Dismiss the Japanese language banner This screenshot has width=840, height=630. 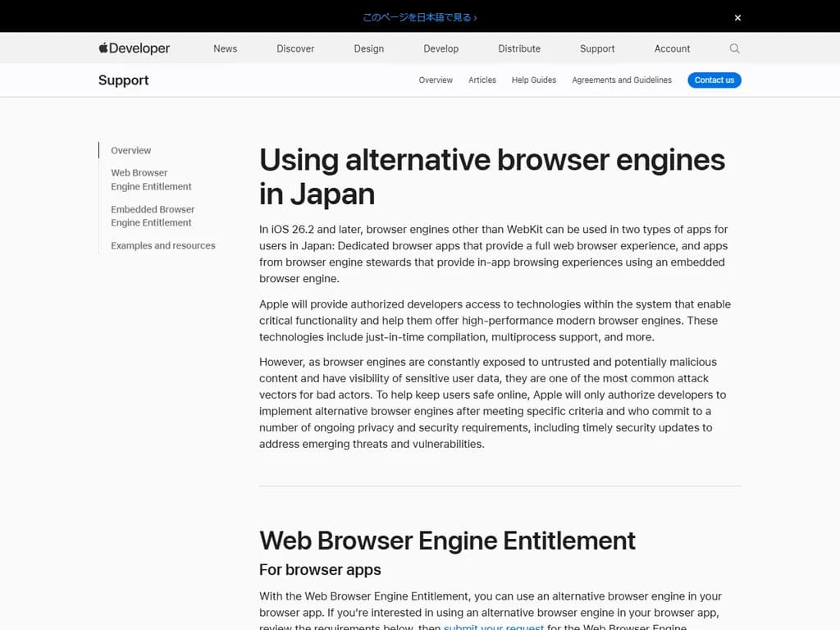[x=737, y=16]
